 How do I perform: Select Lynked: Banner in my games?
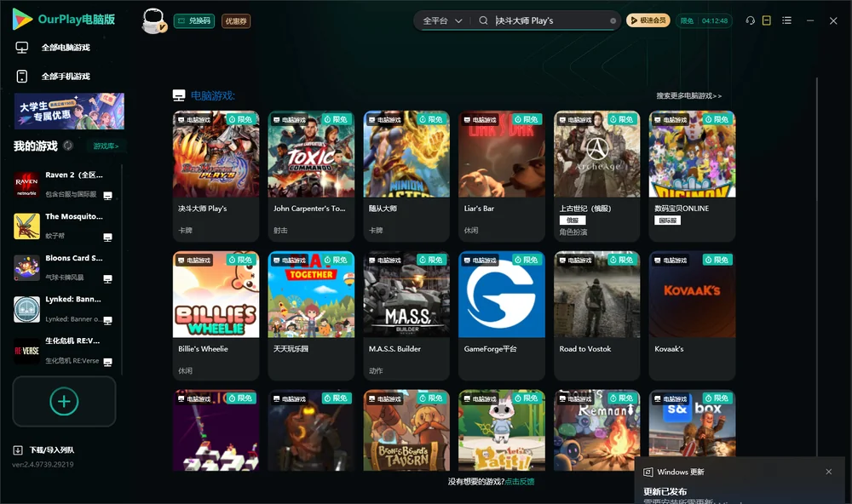(64, 309)
